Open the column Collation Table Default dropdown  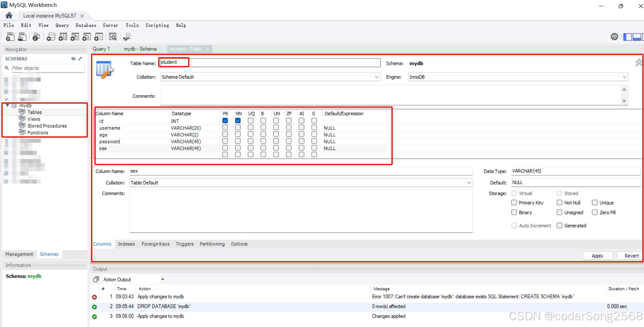[x=469, y=183]
